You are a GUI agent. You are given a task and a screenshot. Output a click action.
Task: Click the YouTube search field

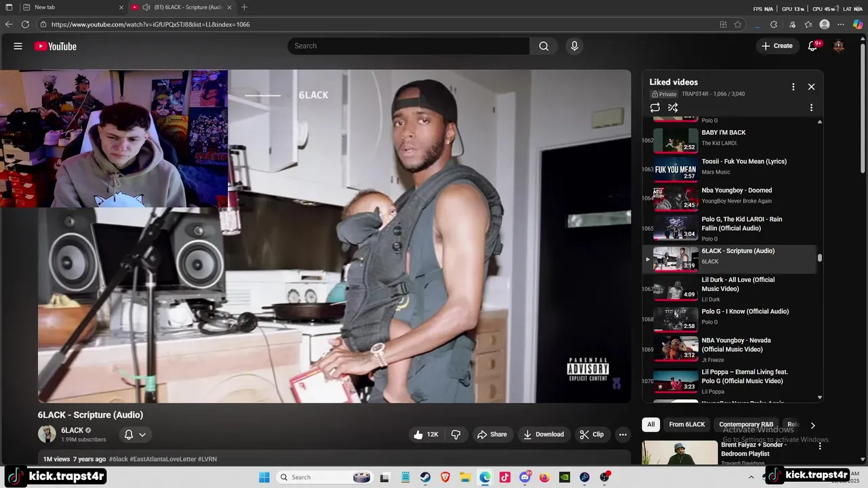coord(409,46)
